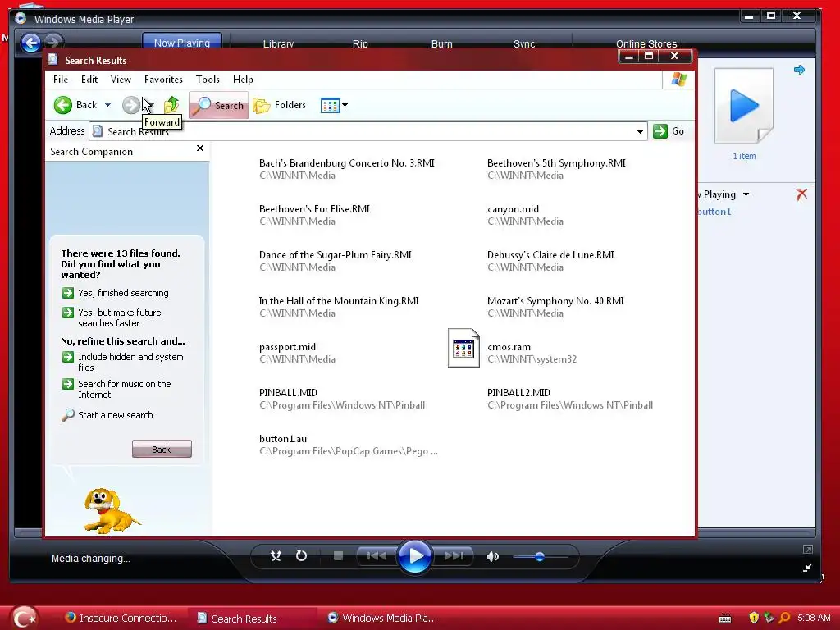
Task: Select canyon.mid file
Action: pyautogui.click(x=513, y=209)
